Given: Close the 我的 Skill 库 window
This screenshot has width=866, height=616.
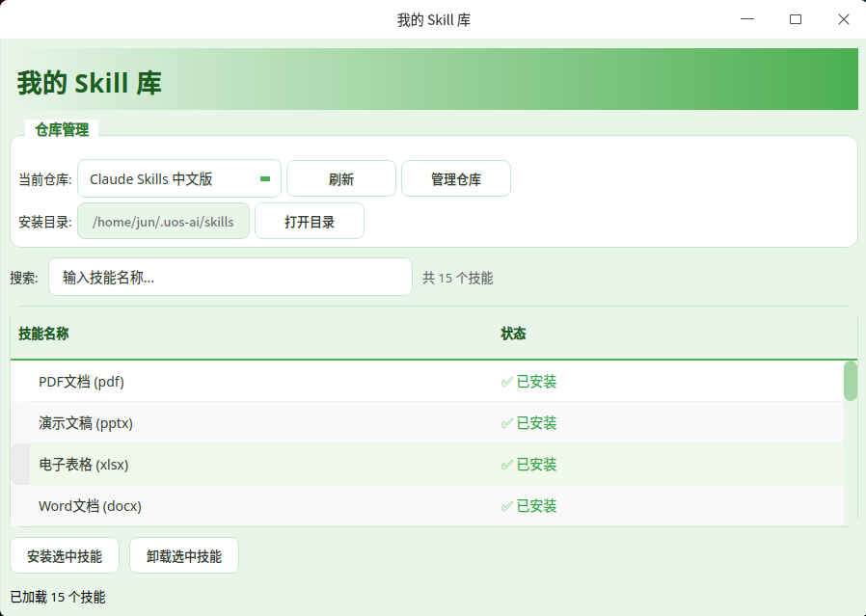Looking at the screenshot, I should pos(844,19).
